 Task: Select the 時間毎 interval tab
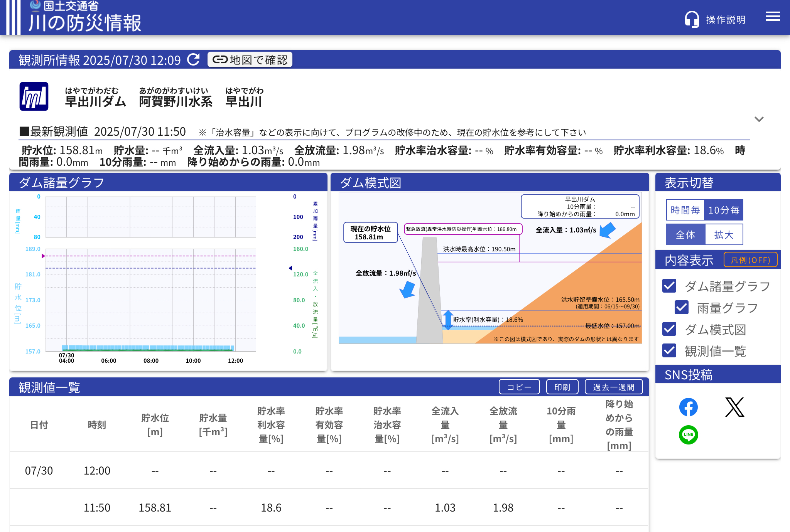(685, 210)
